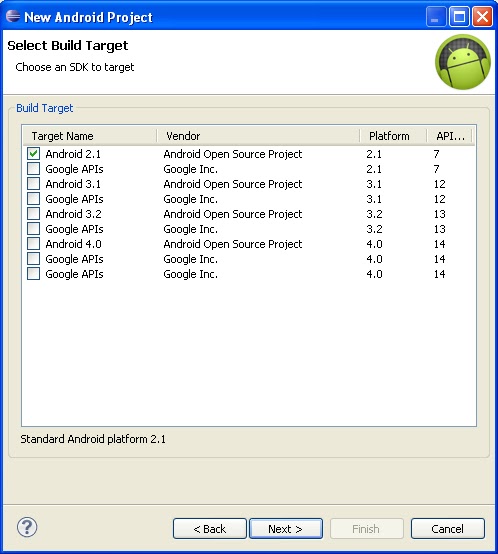Sort by the Vendor column header
The image size is (498, 554).
point(258,136)
